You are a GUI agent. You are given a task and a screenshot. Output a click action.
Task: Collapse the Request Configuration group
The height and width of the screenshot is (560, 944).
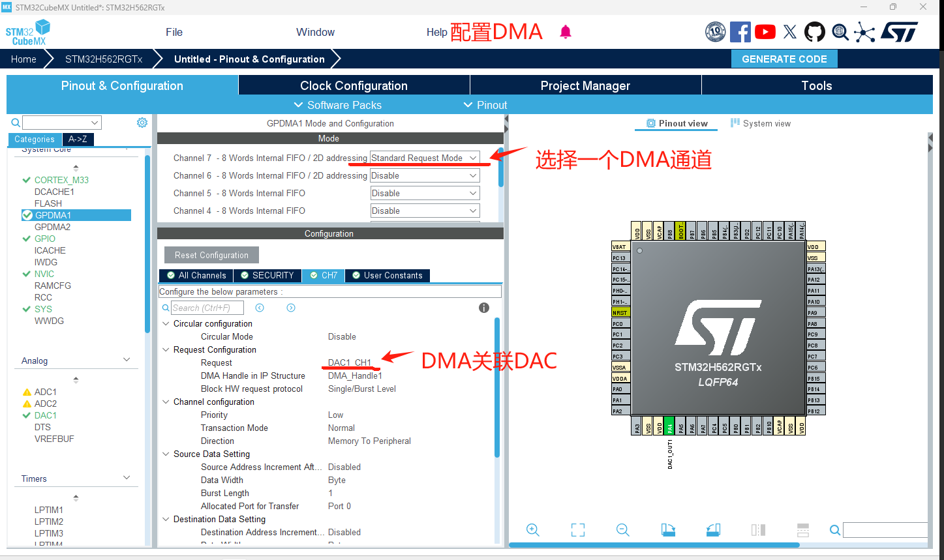pos(166,349)
